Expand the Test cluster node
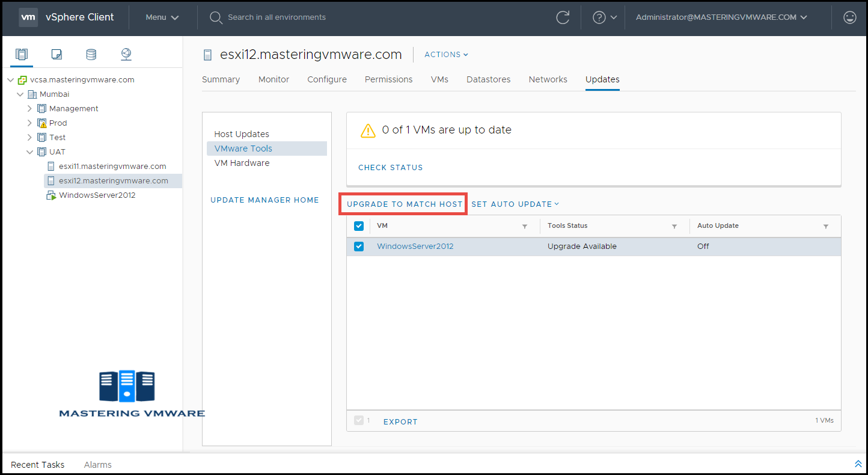 click(30, 138)
